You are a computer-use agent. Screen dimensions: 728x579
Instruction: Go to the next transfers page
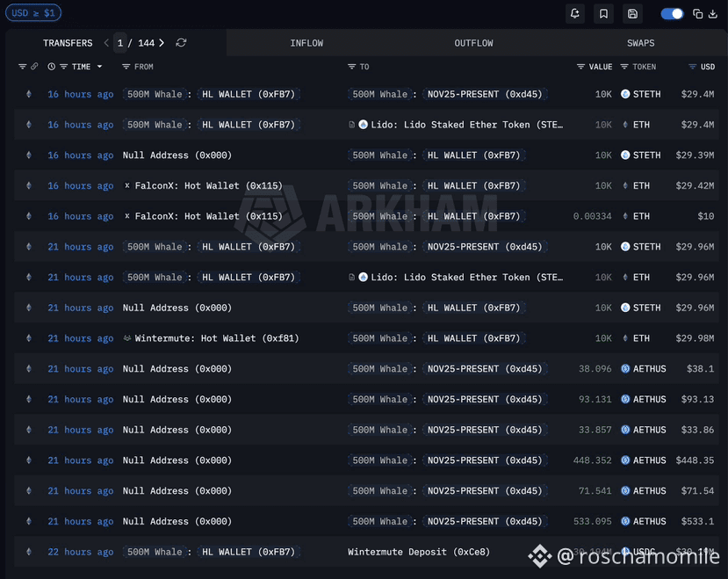point(162,43)
